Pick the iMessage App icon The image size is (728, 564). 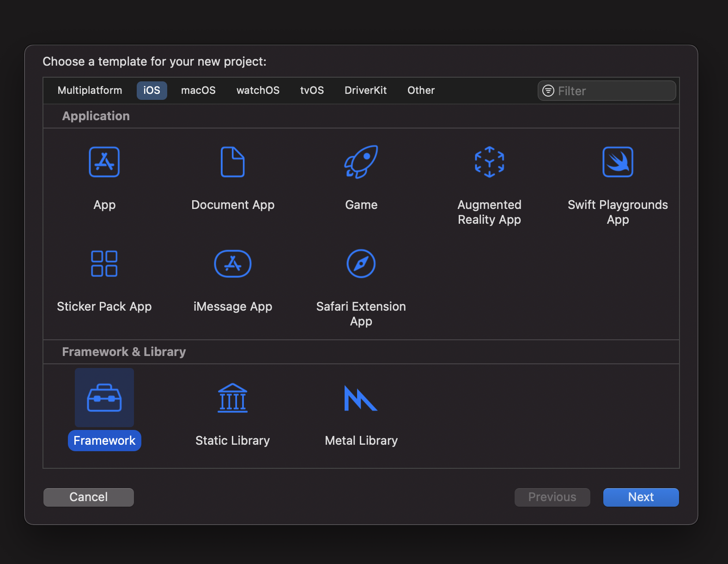(233, 264)
